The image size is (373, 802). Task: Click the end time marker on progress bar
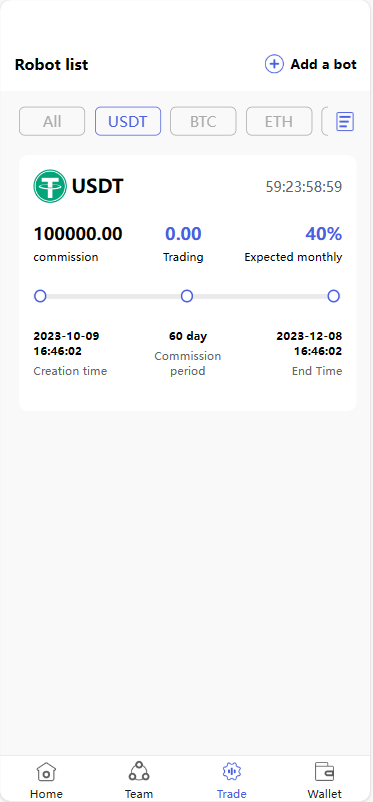pyautogui.click(x=334, y=296)
